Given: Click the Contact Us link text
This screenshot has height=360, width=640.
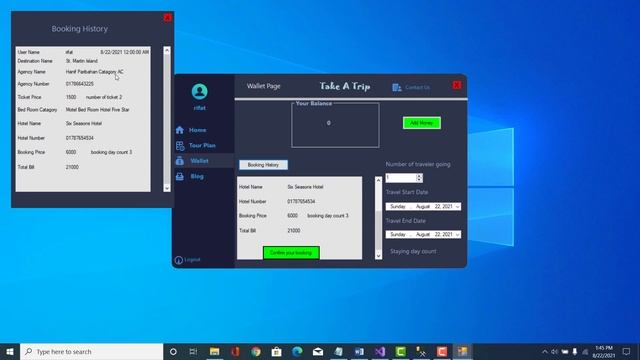Looking at the screenshot, I should coord(417,87).
